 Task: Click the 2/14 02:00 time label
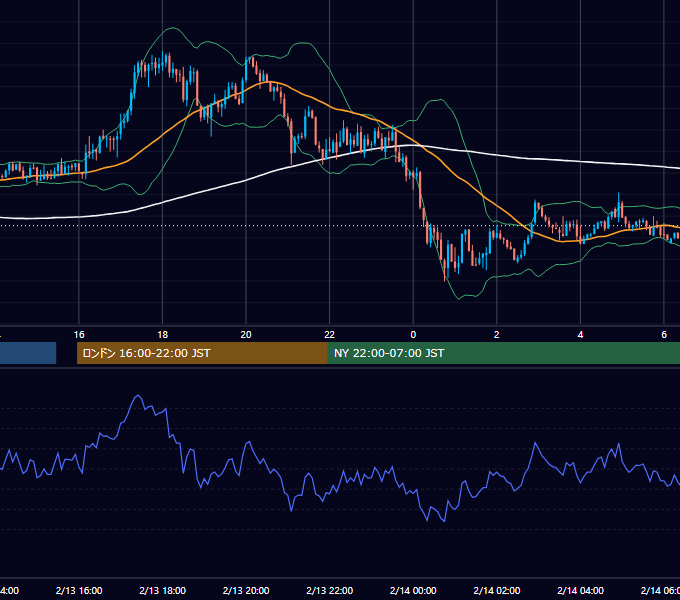pyautogui.click(x=497, y=590)
